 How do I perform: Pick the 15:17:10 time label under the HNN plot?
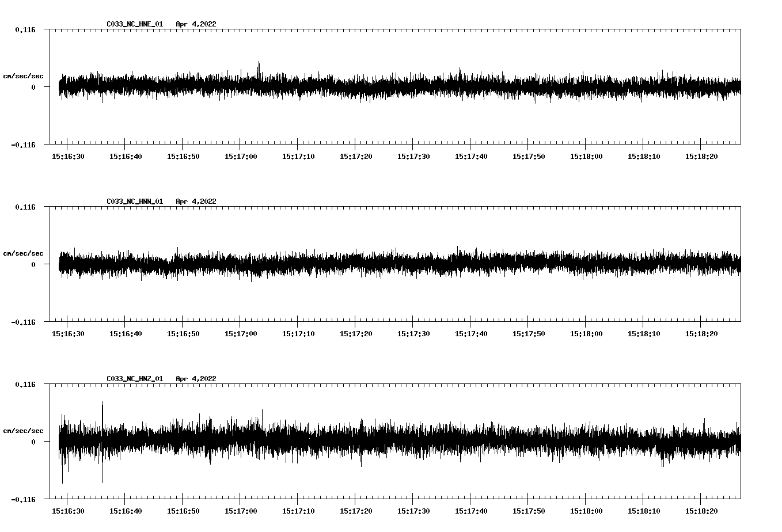[298, 333]
